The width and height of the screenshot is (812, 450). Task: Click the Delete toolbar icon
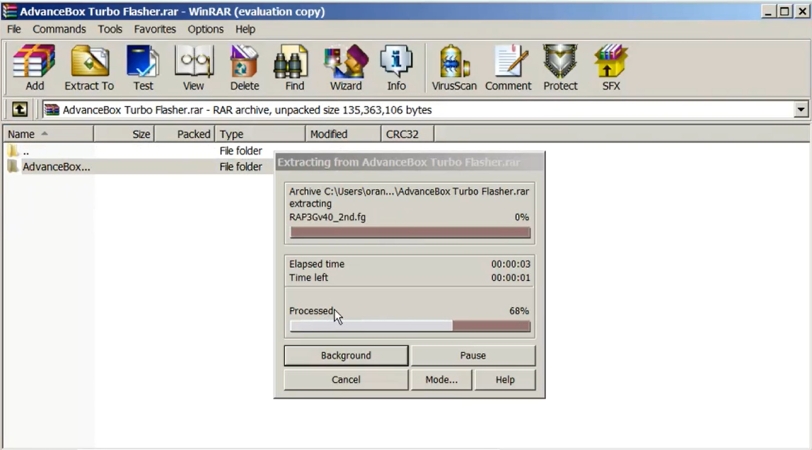(244, 68)
